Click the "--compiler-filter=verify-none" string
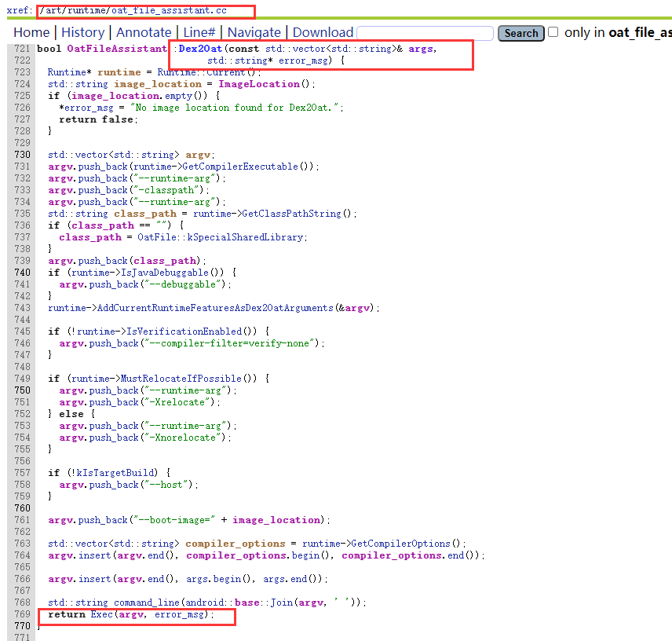672x641 pixels. [229, 343]
